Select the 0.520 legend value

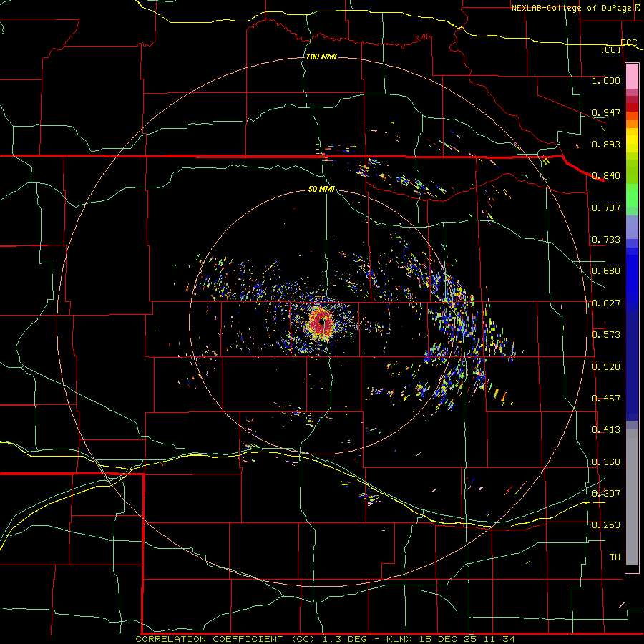point(606,367)
